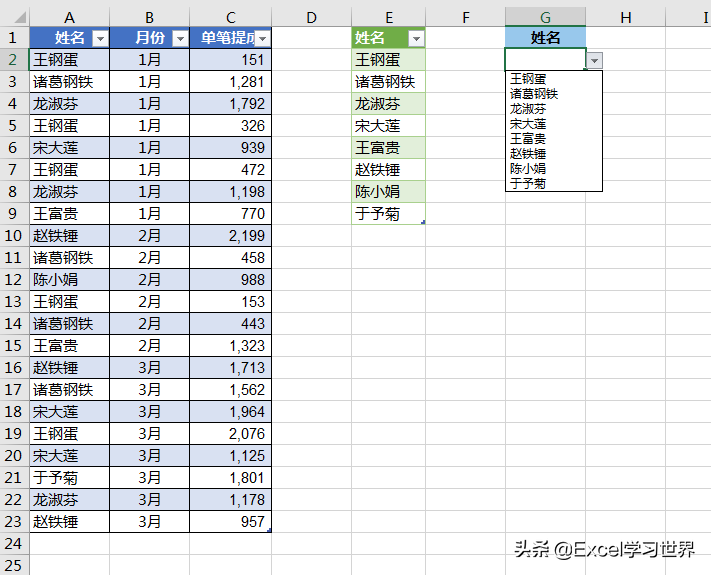711x575 pixels.
Task: Click the 2月 cell in row 10
Action: pyautogui.click(x=149, y=236)
